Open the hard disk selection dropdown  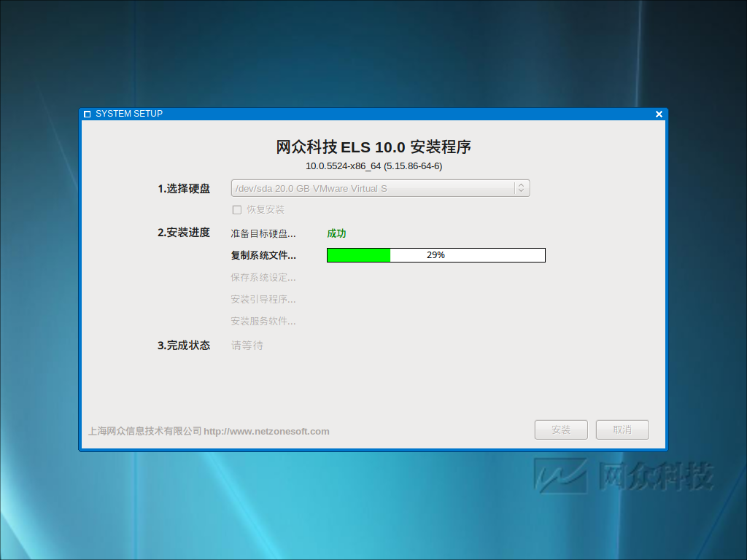click(380, 188)
